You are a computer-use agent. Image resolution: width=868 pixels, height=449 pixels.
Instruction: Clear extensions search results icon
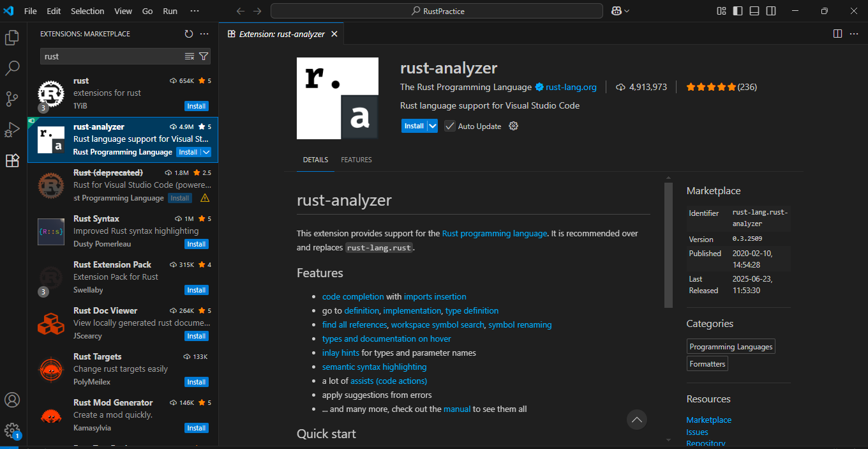(190, 56)
